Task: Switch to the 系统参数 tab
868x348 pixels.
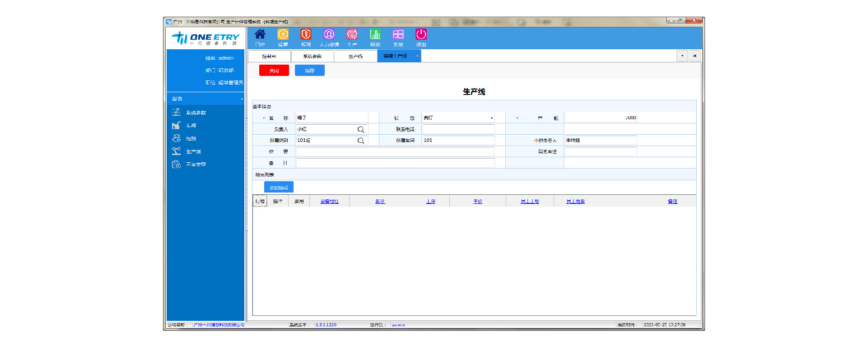Action: [313, 56]
